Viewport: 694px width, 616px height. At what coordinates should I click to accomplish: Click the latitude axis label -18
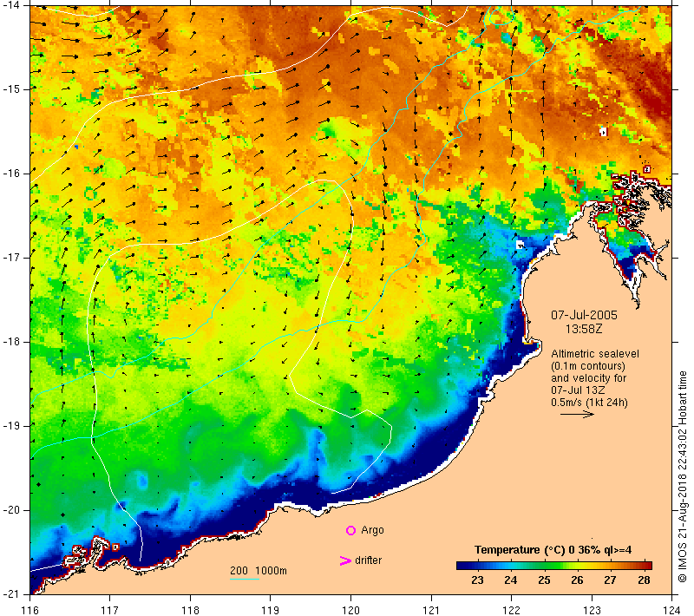tap(10, 342)
